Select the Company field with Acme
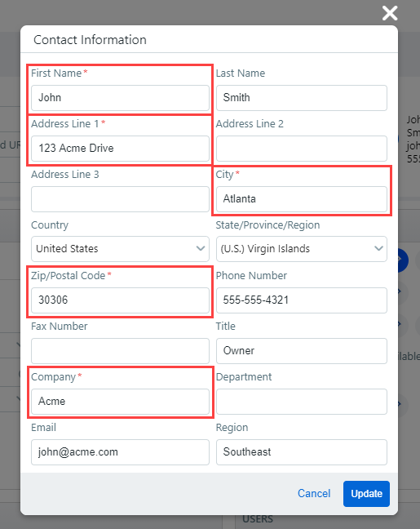420x529 pixels. (x=120, y=402)
